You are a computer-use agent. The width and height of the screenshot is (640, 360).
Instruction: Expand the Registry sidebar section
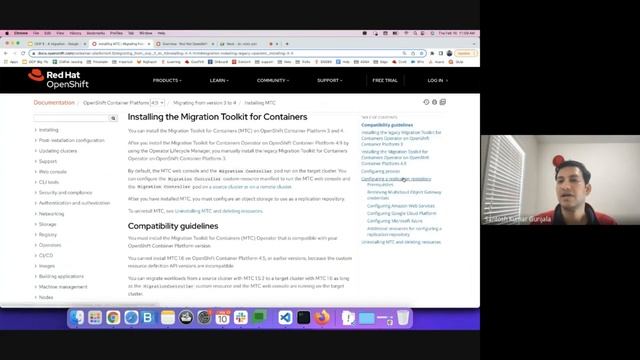[47, 235]
